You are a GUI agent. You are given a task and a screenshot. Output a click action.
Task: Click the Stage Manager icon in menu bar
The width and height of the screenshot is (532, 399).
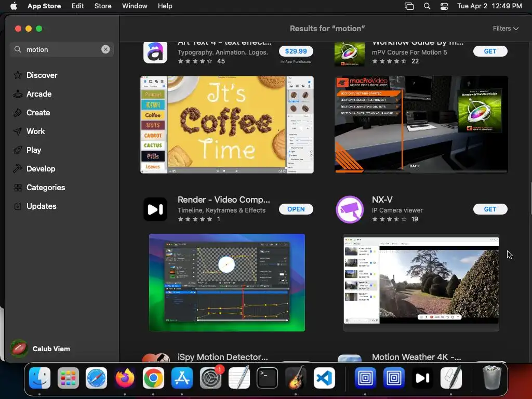(x=409, y=6)
